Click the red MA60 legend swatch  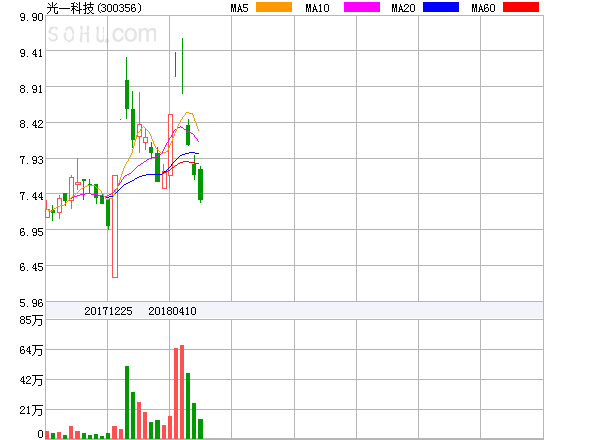tap(521, 7)
